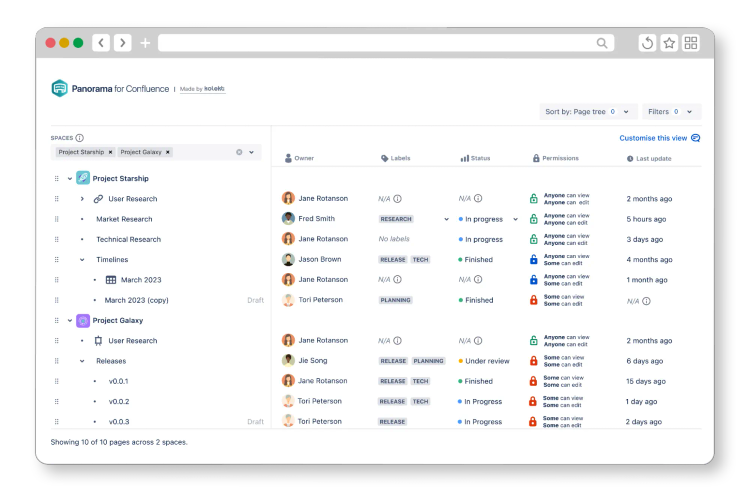Click the browser forward arrow button
This screenshot has height=492, width=750.
(x=123, y=43)
